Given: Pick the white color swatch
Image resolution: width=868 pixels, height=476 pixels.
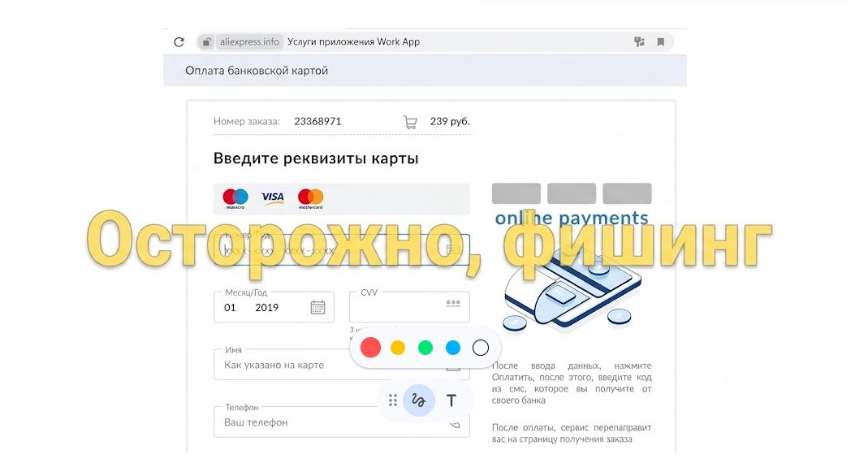Looking at the screenshot, I should 481,348.
